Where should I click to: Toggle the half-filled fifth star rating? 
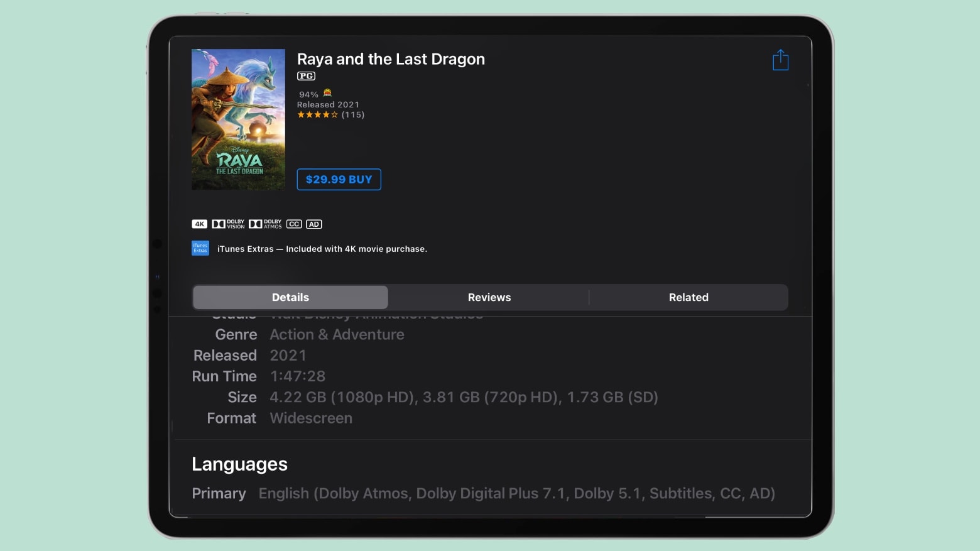333,114
